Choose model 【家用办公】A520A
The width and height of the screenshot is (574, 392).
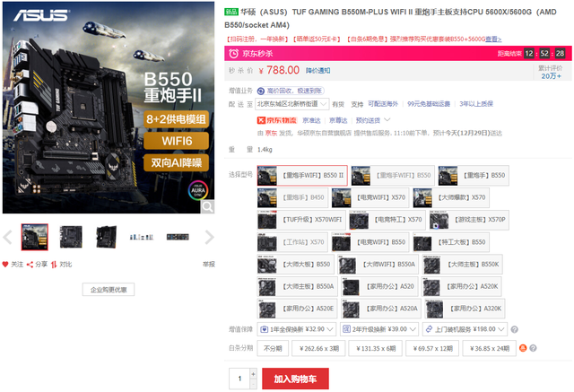[x=381, y=309]
